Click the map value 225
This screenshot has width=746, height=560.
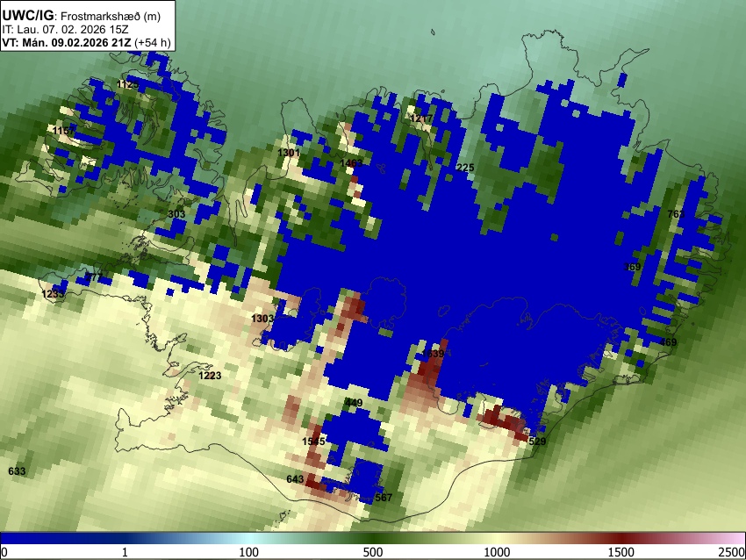[x=465, y=168]
